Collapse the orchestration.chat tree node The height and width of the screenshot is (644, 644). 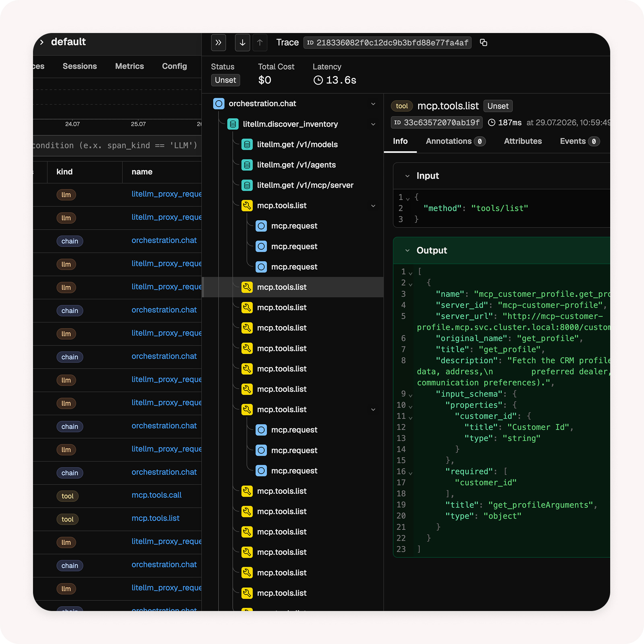[373, 104]
